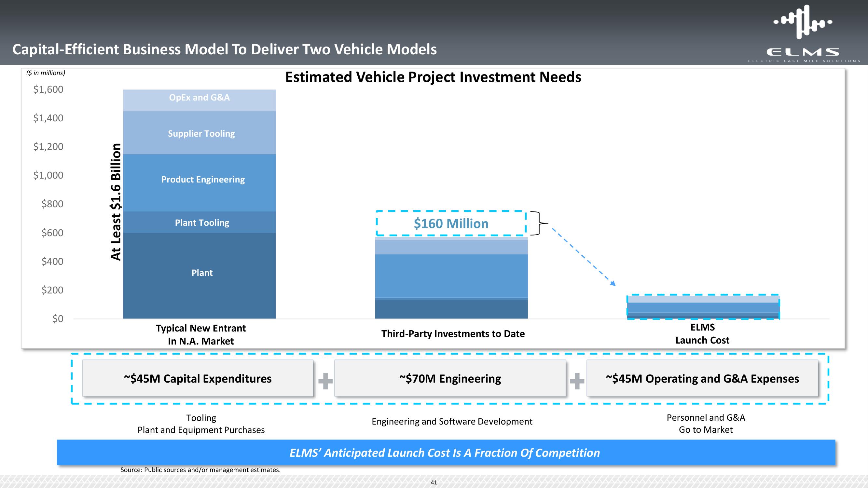Click the $0 axis value
Viewport: 868px width, 488px height.
coord(58,319)
